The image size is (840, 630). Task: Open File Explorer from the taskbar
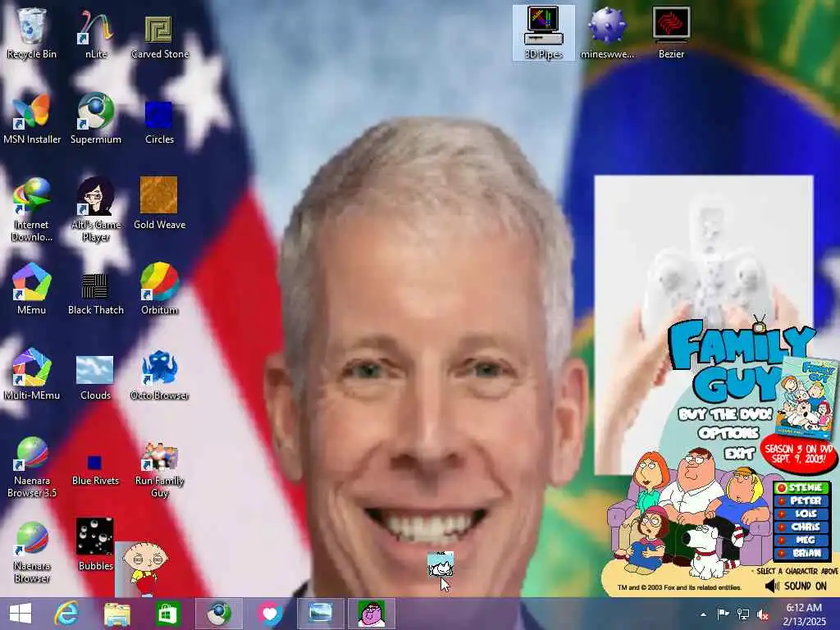click(116, 614)
